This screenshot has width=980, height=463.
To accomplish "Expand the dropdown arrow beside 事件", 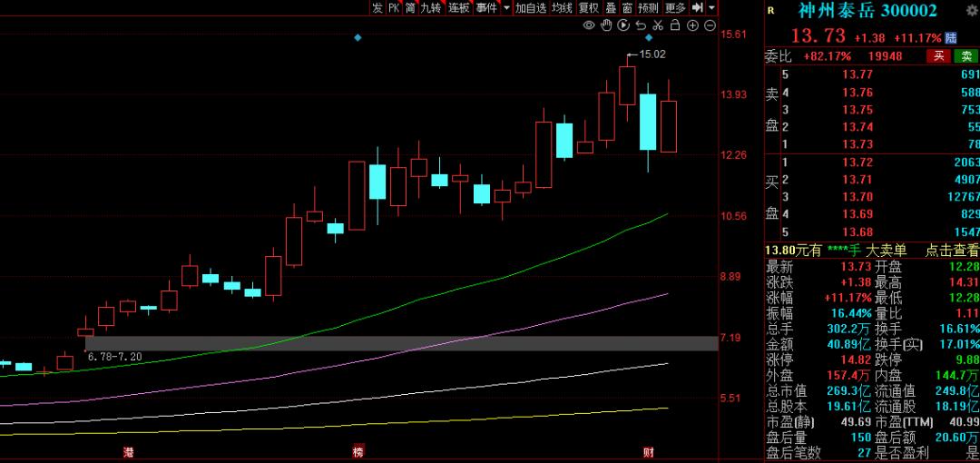I will pos(506,8).
